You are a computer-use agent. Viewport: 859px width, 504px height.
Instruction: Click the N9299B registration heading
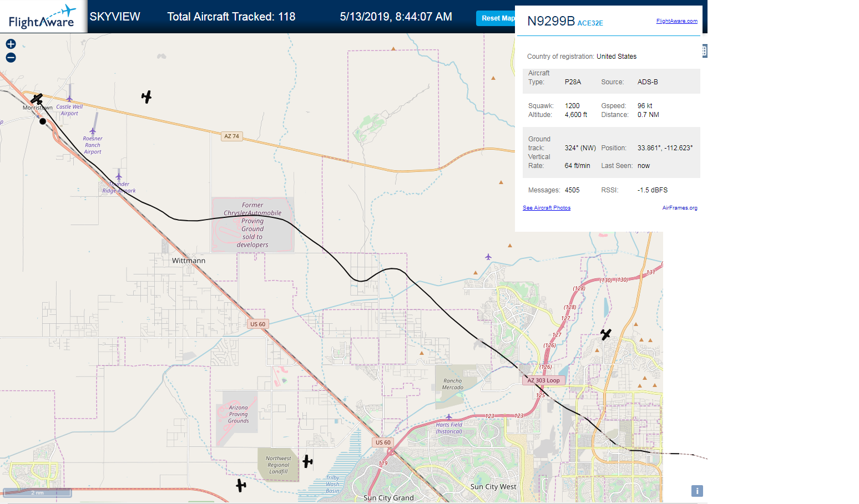click(x=551, y=21)
